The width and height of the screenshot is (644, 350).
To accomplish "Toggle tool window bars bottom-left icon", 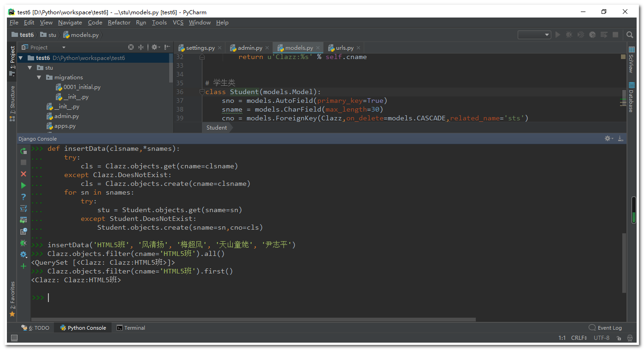I will point(14,338).
